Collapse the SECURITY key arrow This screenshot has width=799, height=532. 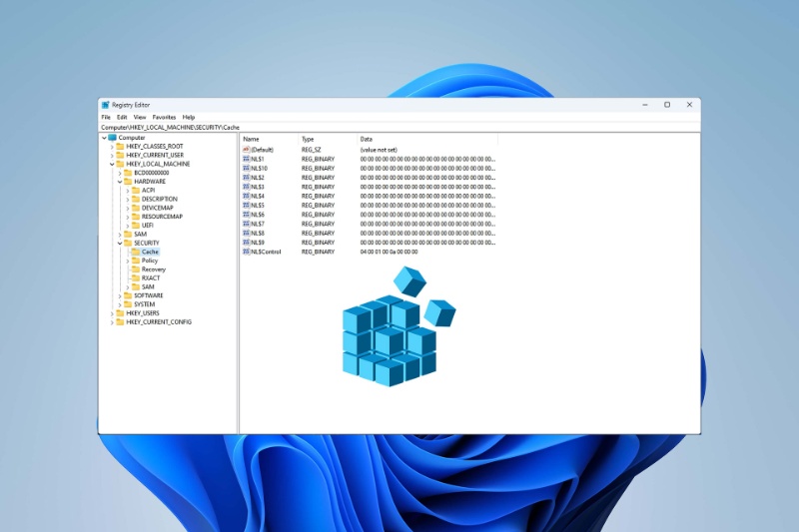tap(120, 244)
